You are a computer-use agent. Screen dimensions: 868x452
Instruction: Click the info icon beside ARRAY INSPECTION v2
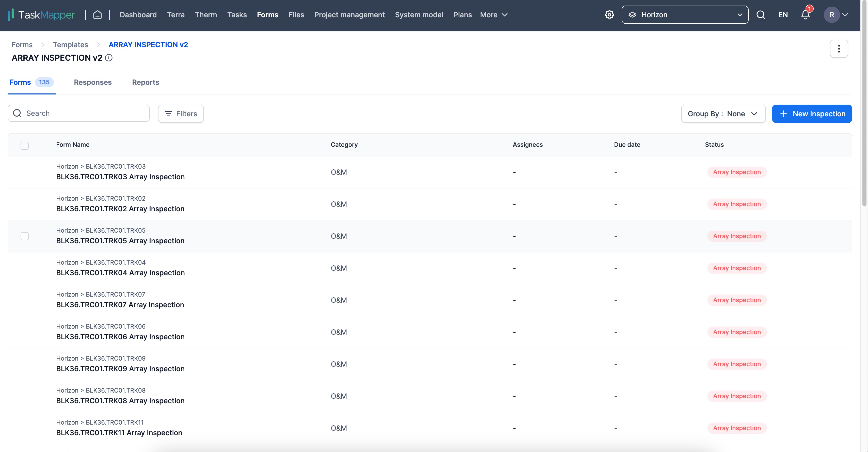tap(109, 58)
